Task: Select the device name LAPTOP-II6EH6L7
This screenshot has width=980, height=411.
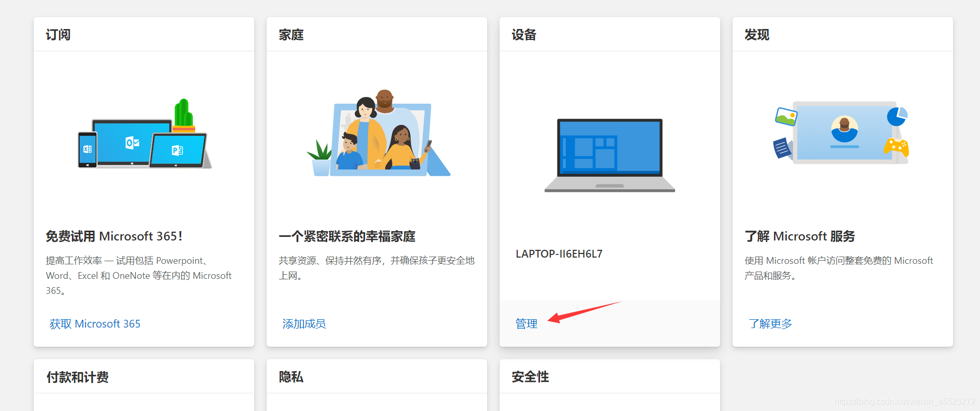Action: pyautogui.click(x=559, y=254)
